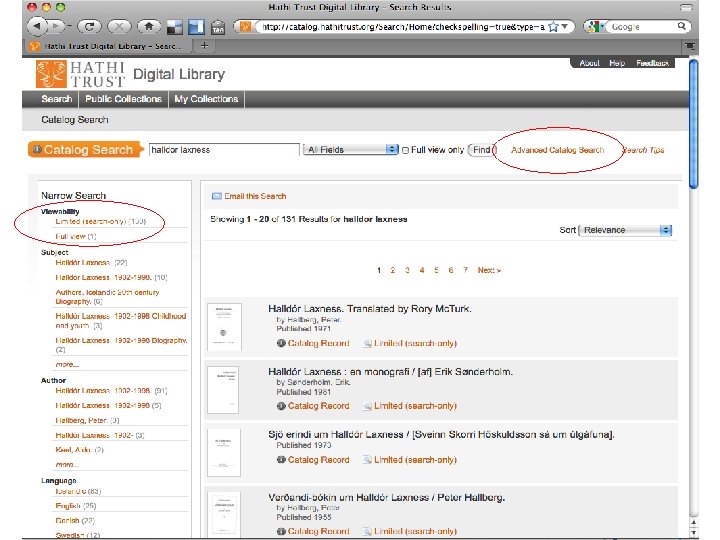Filter by subject Authors, Icelandic 20th century Biography
Screen dimensions: 720x540
click(x=107, y=297)
